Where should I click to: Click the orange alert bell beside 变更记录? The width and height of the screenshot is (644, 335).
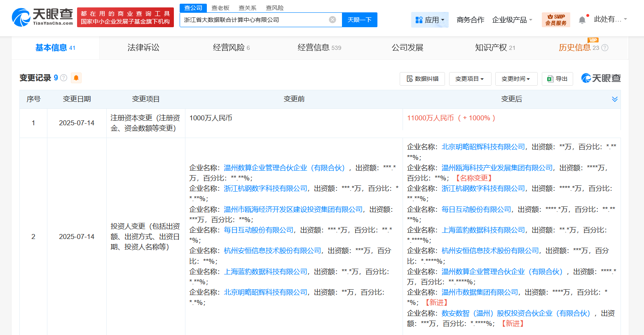coord(76,78)
